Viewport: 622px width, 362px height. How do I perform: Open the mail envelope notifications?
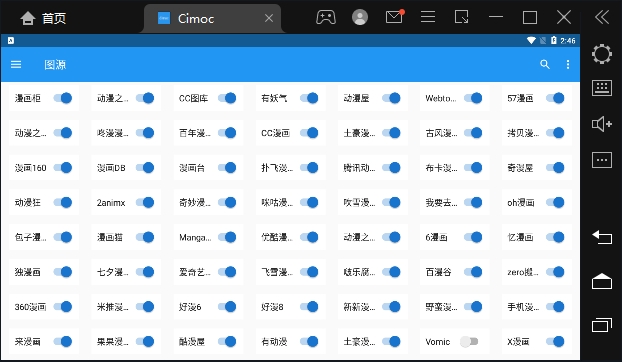pos(395,17)
